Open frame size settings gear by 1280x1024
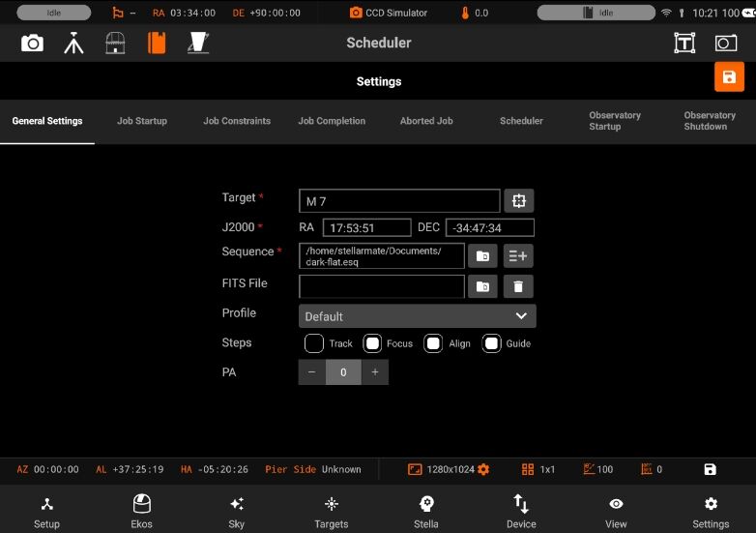 (483, 469)
